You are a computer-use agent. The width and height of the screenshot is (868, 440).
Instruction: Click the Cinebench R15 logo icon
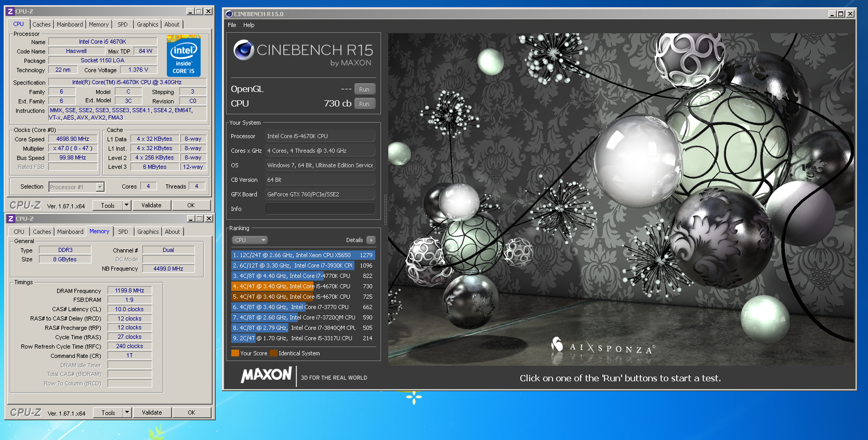pos(243,50)
